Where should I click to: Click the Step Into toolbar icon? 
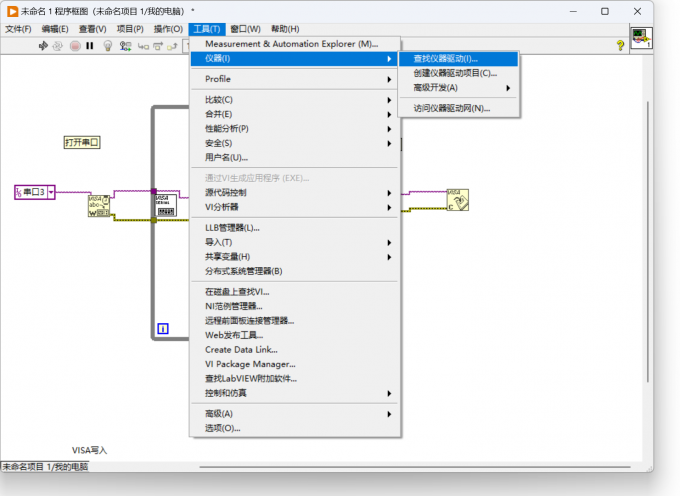tap(143, 46)
